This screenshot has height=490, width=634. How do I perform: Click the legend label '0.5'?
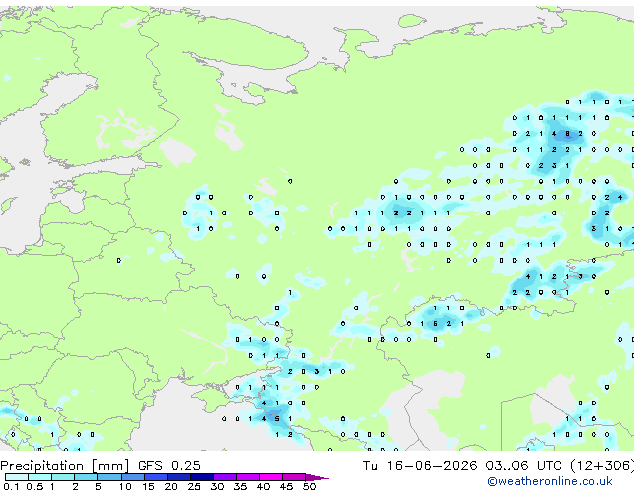tap(34, 486)
